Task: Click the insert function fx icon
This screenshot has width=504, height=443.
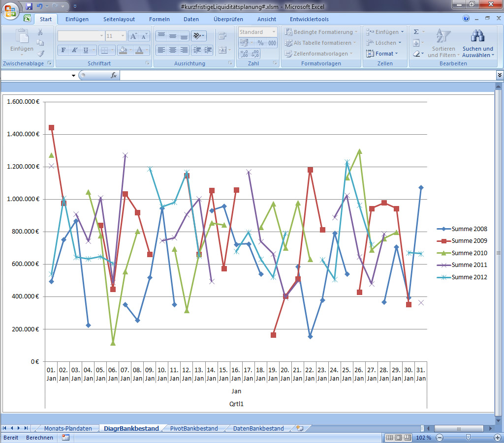Action: 114,75
